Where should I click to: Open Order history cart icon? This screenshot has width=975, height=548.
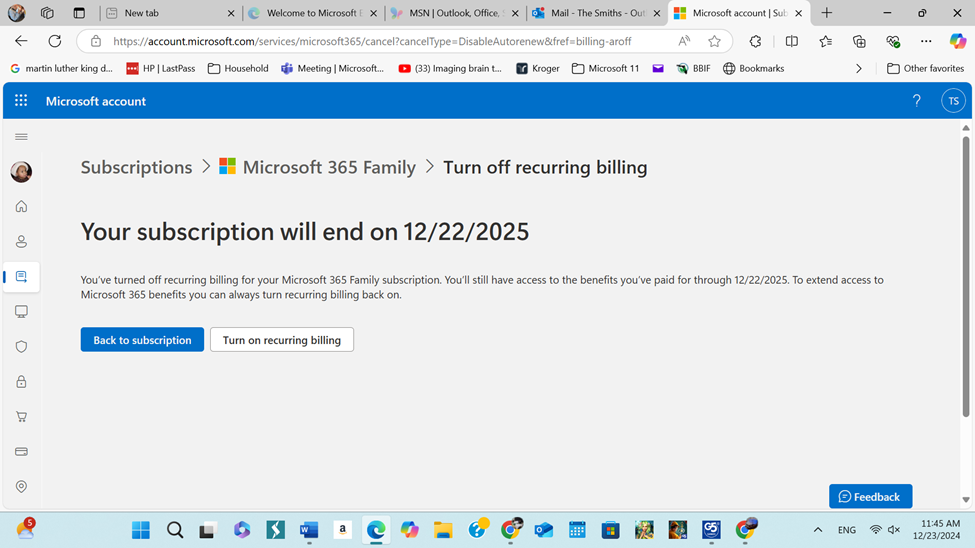21,417
